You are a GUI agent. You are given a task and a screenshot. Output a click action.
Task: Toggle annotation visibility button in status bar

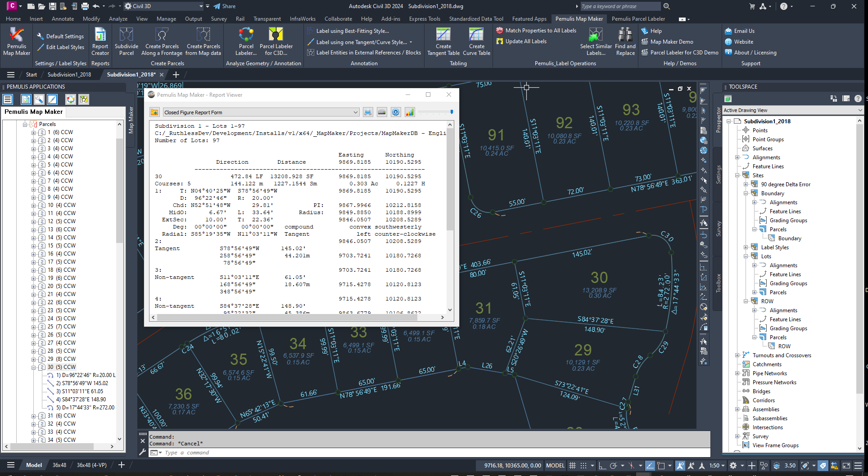pos(680,466)
